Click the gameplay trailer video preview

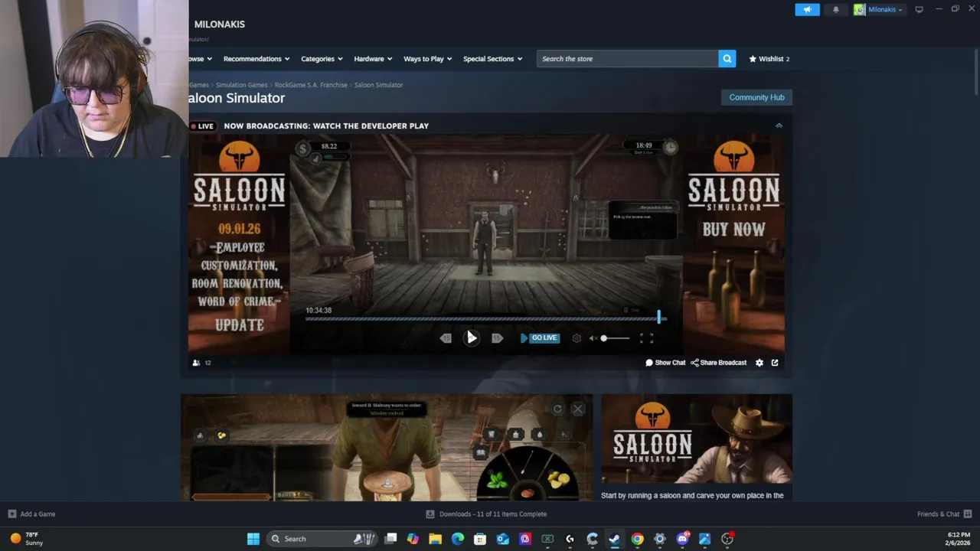pyautogui.click(x=387, y=448)
